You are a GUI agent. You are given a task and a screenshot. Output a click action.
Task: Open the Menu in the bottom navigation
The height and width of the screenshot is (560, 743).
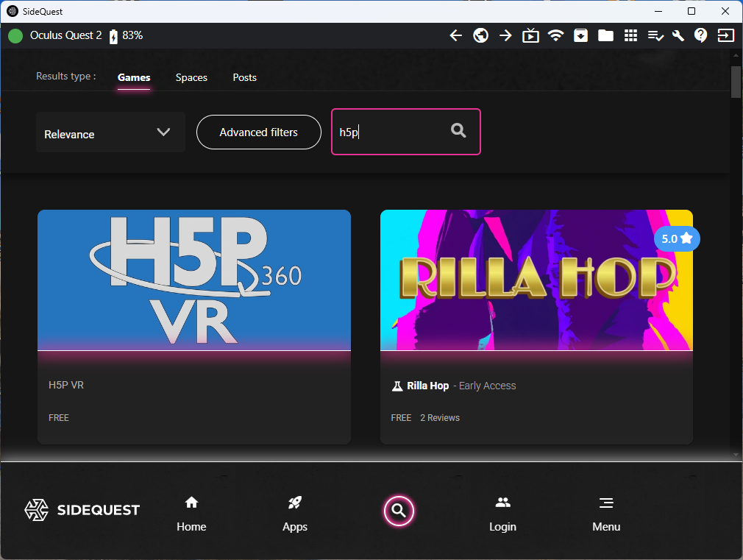(x=606, y=514)
